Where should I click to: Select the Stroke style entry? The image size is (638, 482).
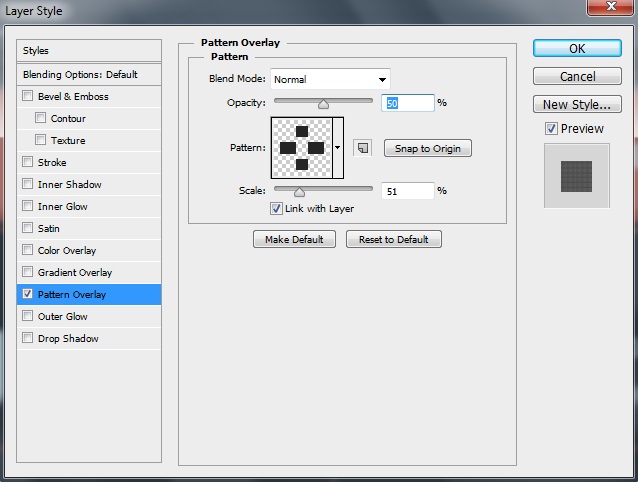[x=52, y=163]
